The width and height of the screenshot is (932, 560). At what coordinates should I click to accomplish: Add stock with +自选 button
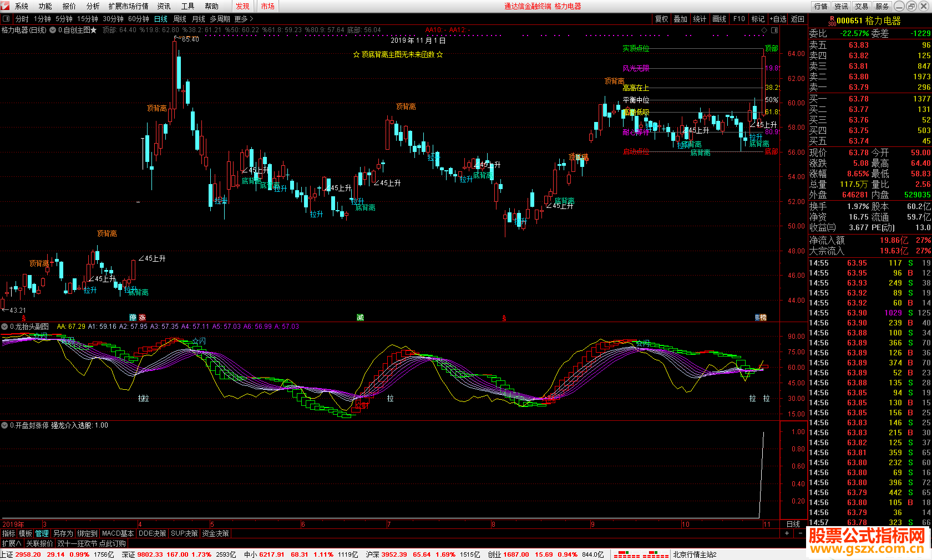click(x=778, y=19)
